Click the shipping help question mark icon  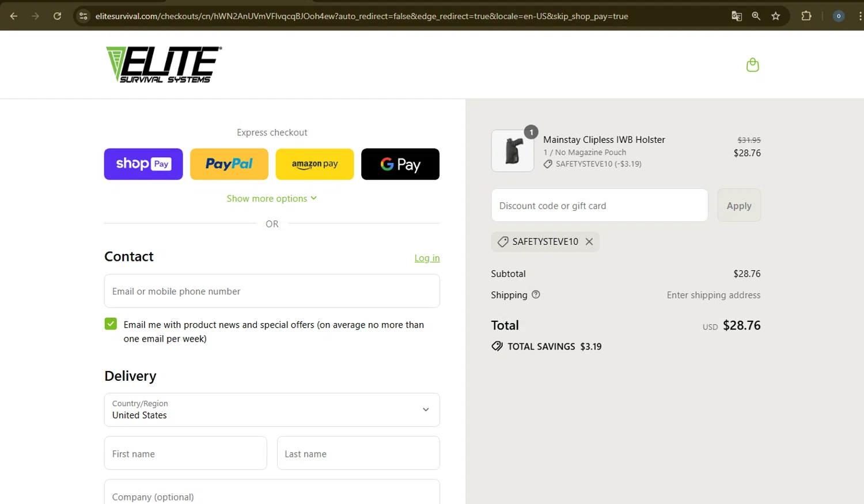click(536, 294)
